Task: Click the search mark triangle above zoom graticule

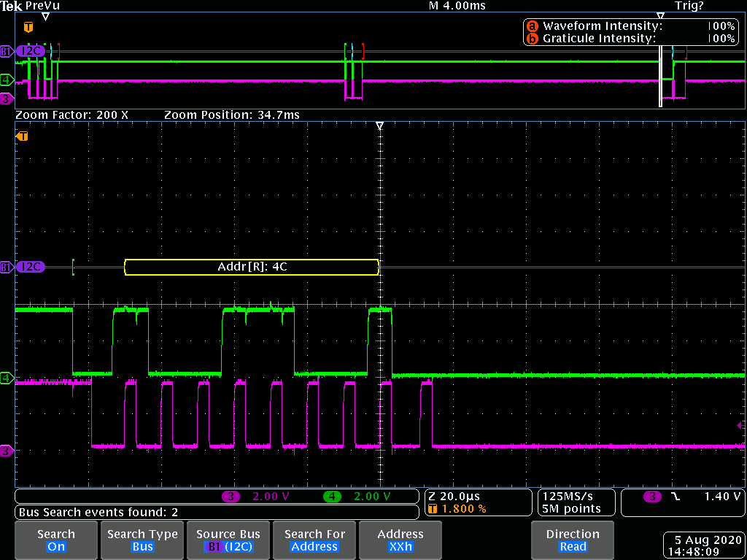Action: [379, 125]
